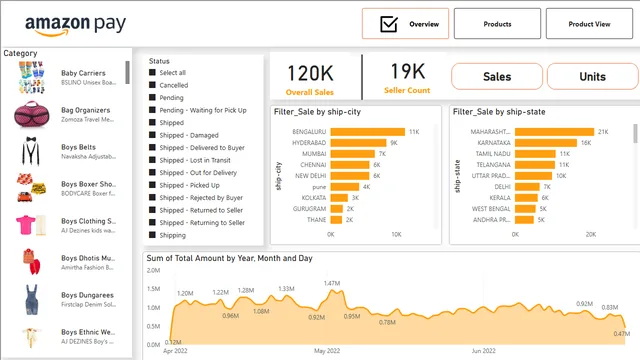Check Shipped - Rejected by Buyer
Viewport: 640px width, 360px height.
[x=152, y=198]
